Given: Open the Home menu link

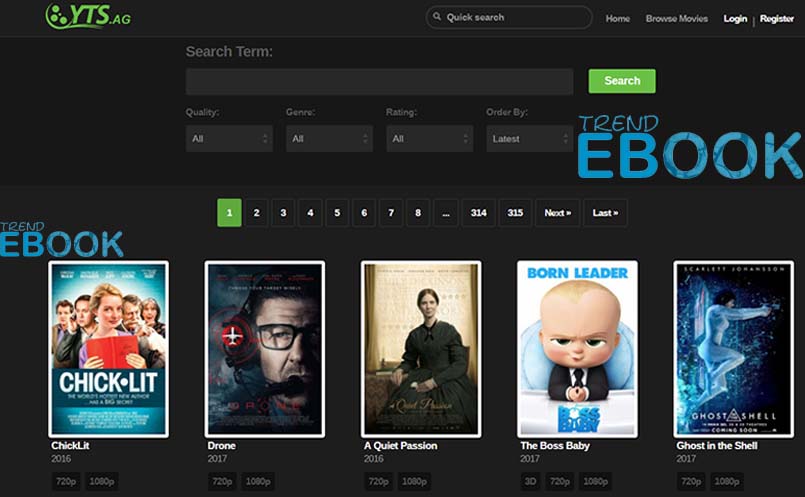Looking at the screenshot, I should (x=618, y=18).
